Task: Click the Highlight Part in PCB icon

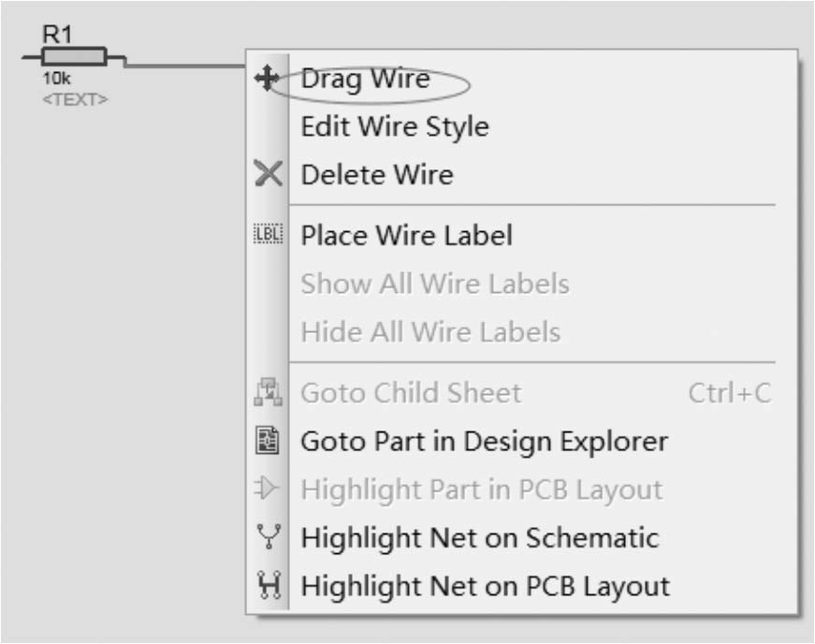Action: pyautogui.click(x=269, y=490)
